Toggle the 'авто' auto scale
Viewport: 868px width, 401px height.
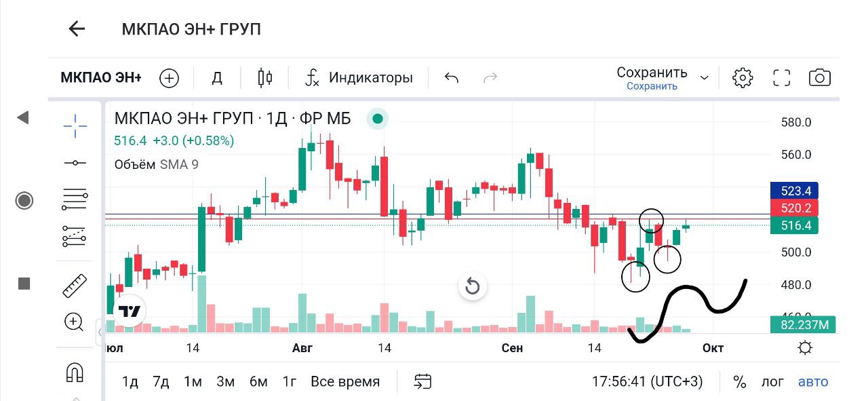(813, 381)
